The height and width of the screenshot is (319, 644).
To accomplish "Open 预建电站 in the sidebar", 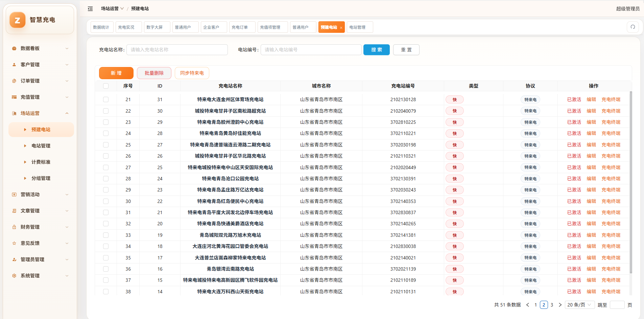I will pos(41,130).
